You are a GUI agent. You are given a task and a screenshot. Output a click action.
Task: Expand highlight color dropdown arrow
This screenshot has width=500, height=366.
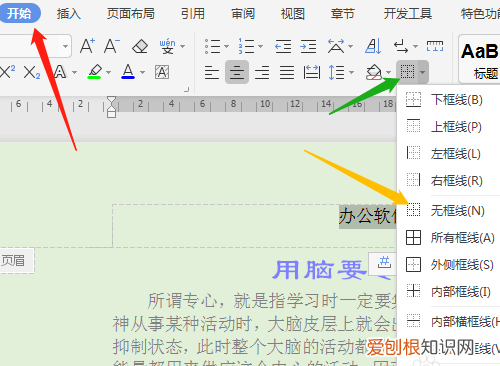pyautogui.click(x=108, y=72)
